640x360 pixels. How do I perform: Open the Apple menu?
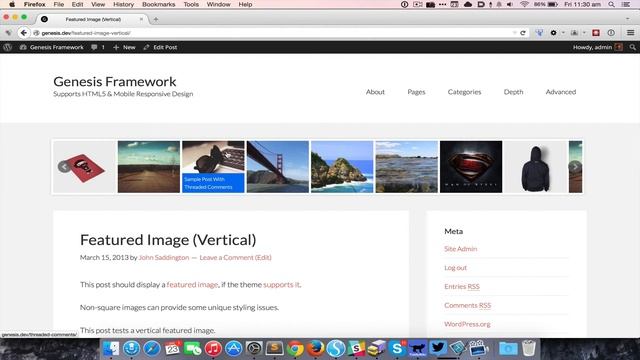12,4
